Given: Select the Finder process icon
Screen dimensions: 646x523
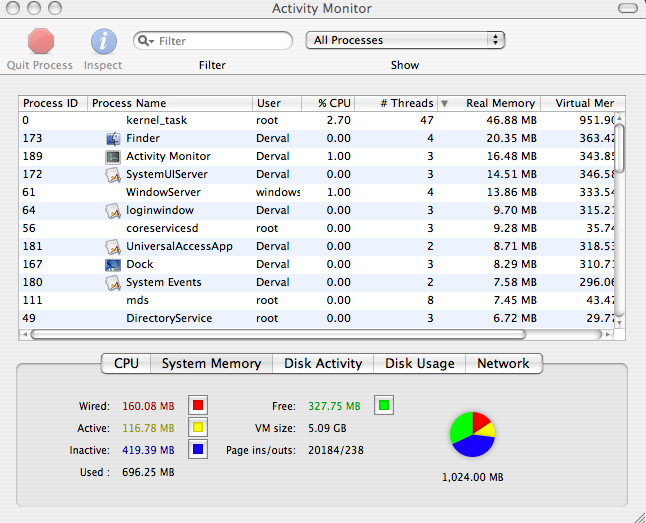Looking at the screenshot, I should pos(113,138).
